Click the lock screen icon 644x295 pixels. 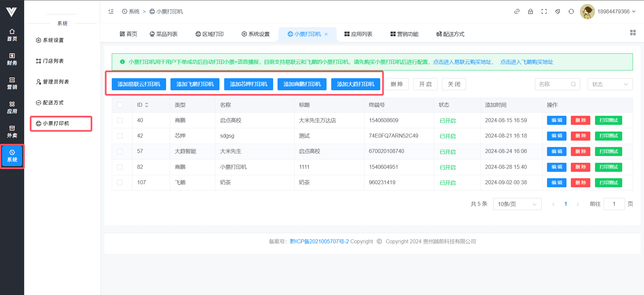[x=530, y=11]
